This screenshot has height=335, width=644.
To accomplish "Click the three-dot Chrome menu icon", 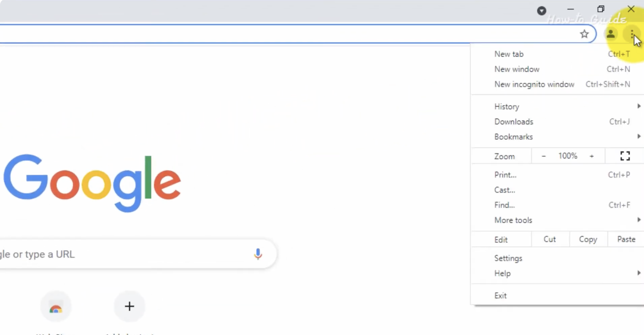I will pyautogui.click(x=632, y=34).
